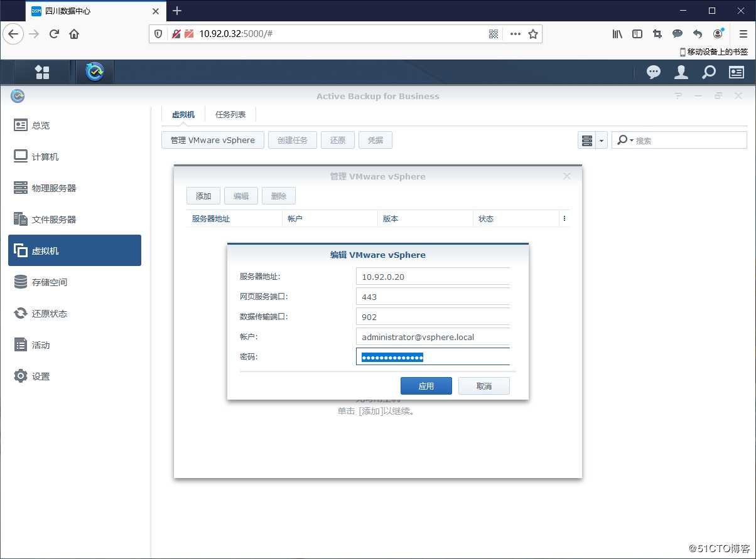Click 删除 button in vSphere dialog
This screenshot has height=559, width=756.
(x=279, y=196)
